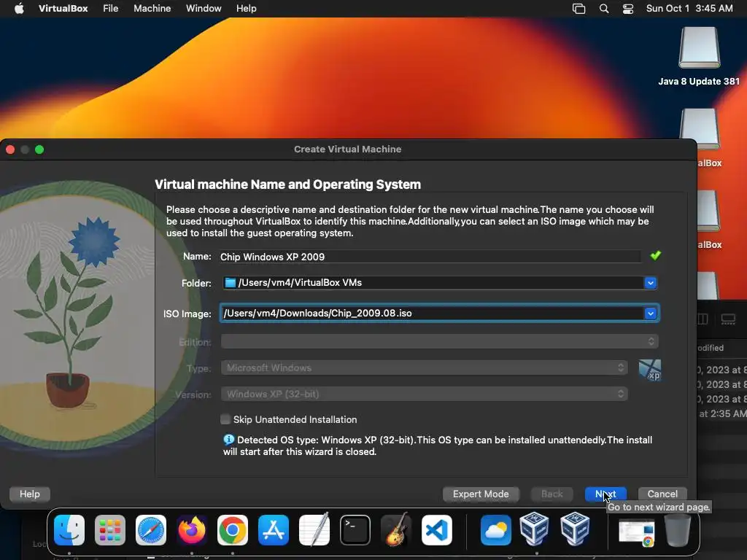Open Finder from the Dock

[x=69, y=529]
